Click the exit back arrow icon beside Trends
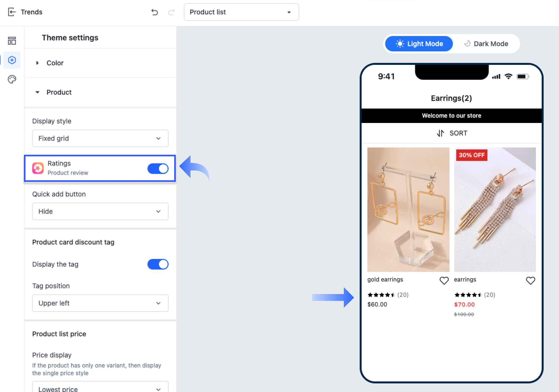Image resolution: width=559 pixels, height=392 pixels. click(12, 12)
